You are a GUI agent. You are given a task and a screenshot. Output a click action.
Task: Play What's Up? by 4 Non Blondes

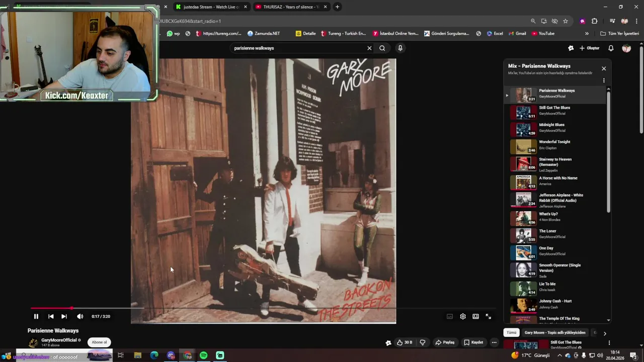coord(556,218)
